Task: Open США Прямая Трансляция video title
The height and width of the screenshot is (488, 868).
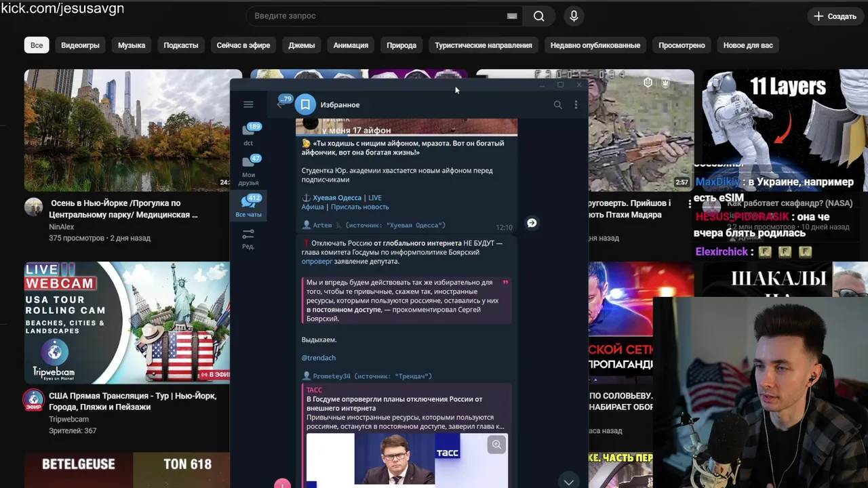Action: click(133, 401)
